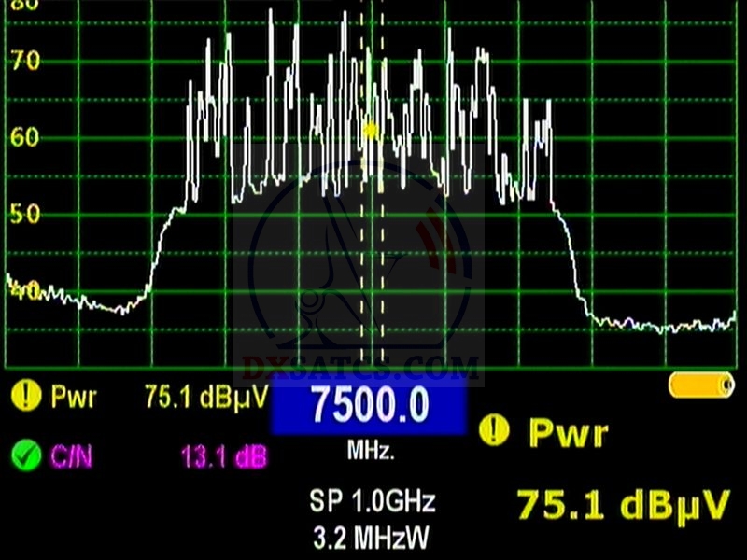Click the large yellow Pwr label
The width and height of the screenshot is (747, 560).
point(568,433)
